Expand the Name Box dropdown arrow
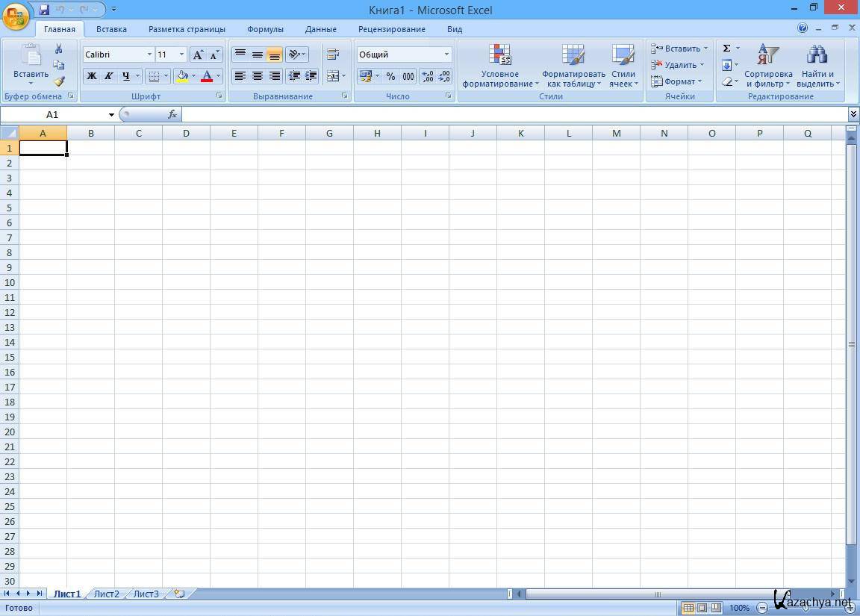 pos(111,115)
